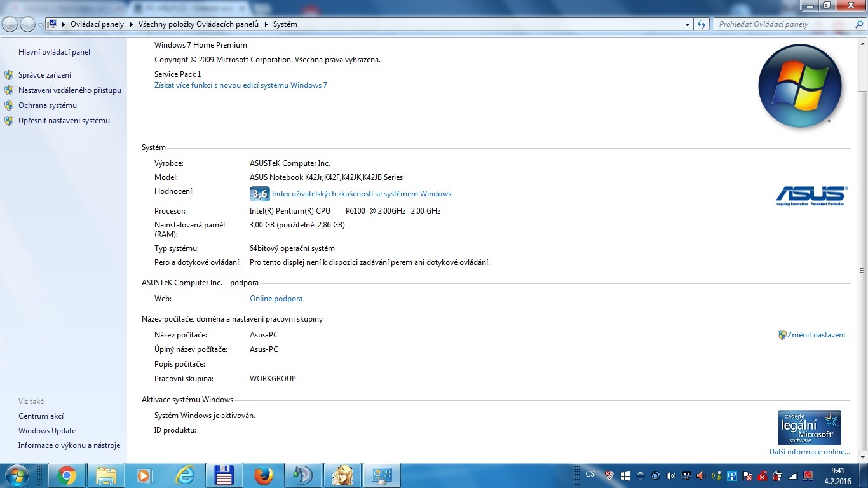Screen dimensions: 868x488
Task: Click the dark blue sphere tray icon
Action: pos(640,475)
